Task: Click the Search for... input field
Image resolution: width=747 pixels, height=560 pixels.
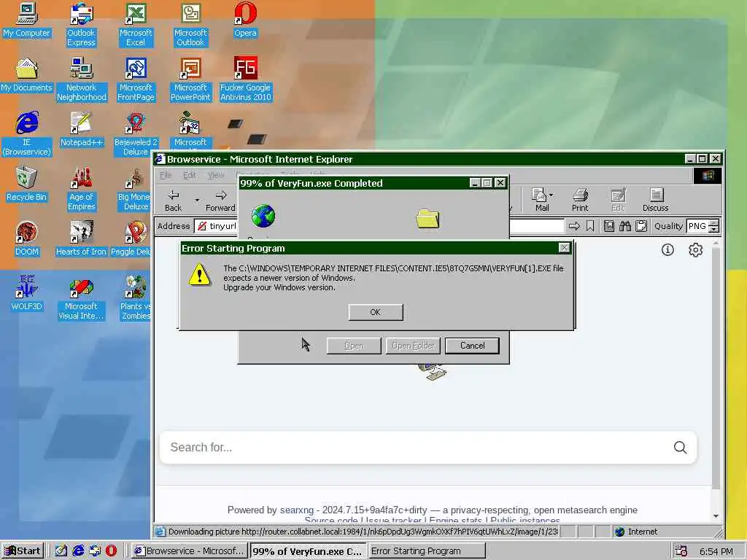Action: click(417, 447)
